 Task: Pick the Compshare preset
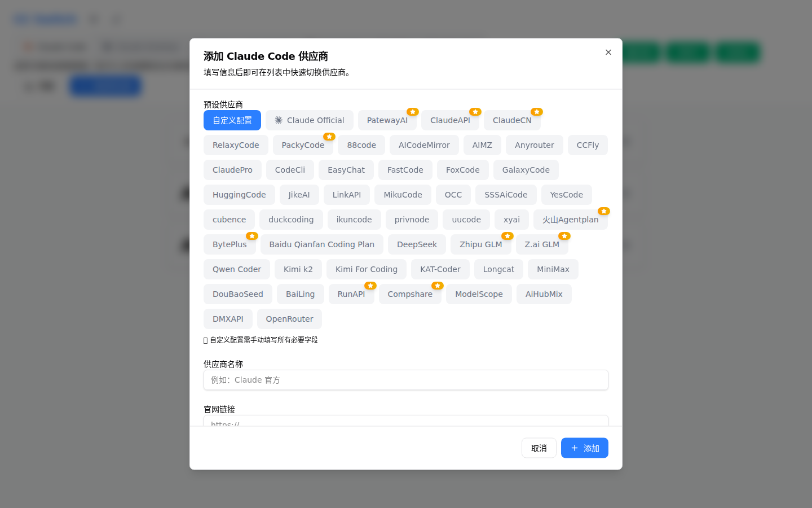click(410, 294)
